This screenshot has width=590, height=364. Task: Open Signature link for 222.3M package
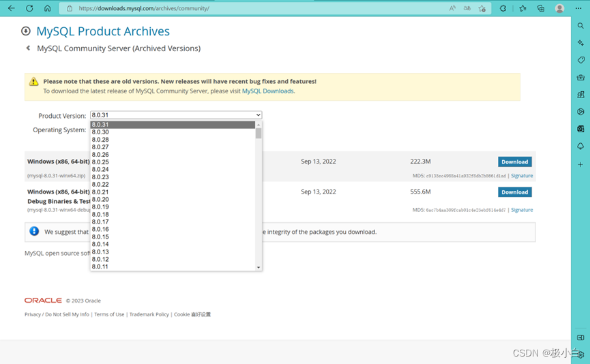[522, 176]
